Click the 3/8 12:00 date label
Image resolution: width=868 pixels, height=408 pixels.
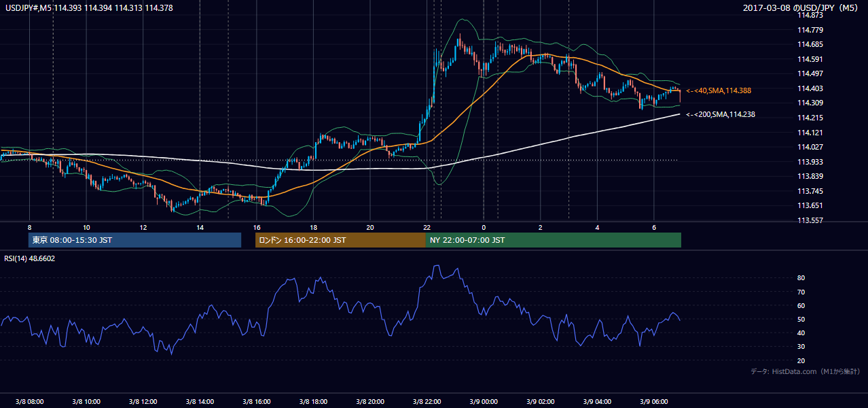tap(143, 402)
